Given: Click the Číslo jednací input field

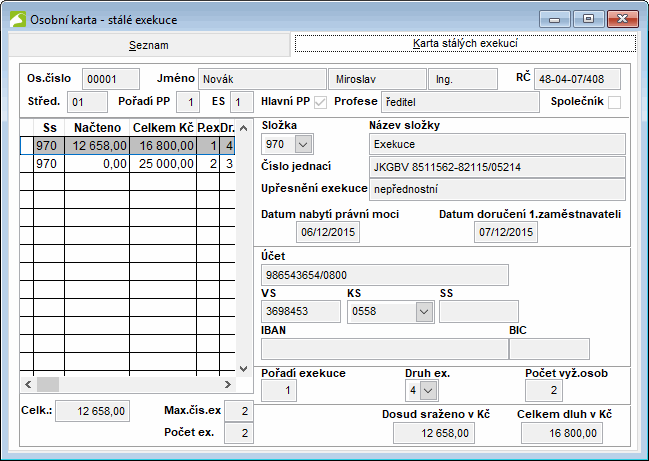Looking at the screenshot, I should click(x=496, y=167).
